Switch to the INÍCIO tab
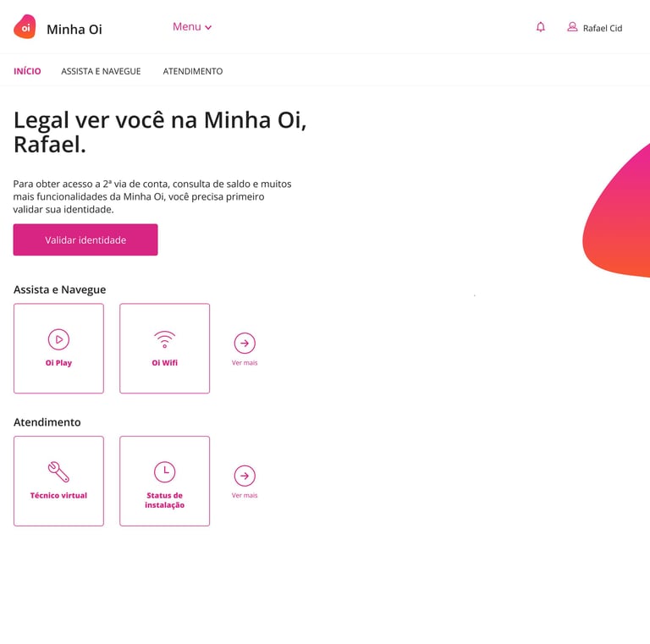The image size is (650, 644). point(27,71)
